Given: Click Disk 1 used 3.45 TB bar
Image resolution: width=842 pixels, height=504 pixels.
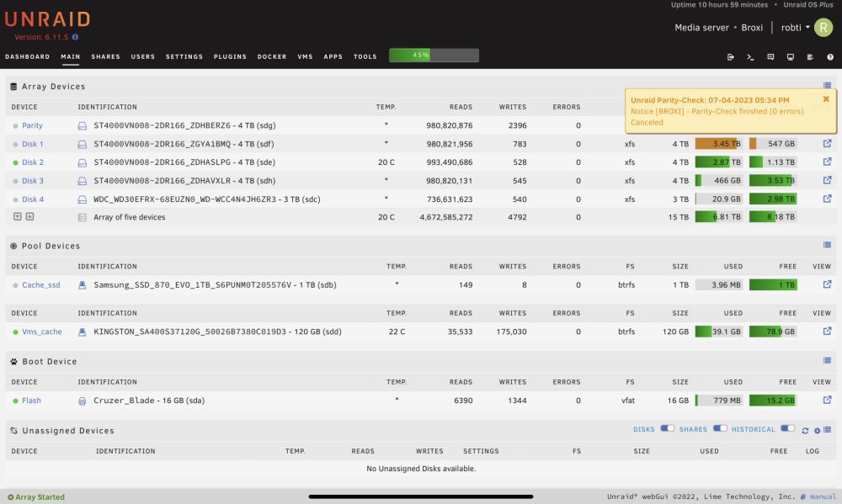Looking at the screenshot, I should [719, 144].
